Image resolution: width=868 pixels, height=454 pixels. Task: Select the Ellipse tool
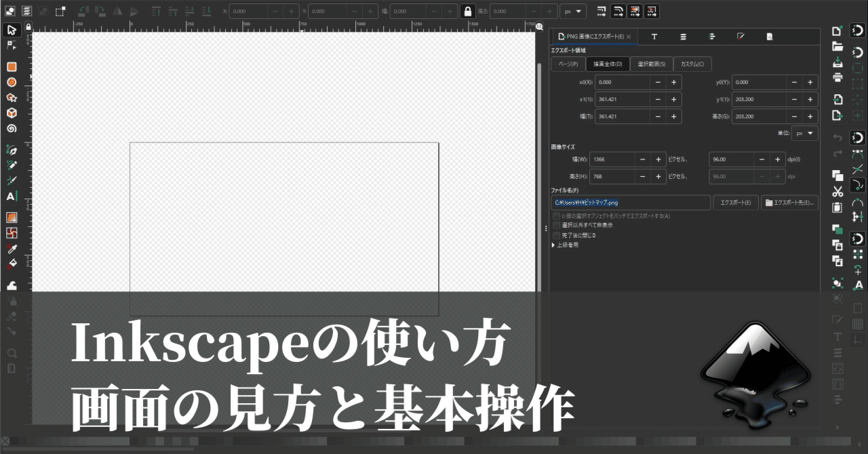click(x=12, y=82)
